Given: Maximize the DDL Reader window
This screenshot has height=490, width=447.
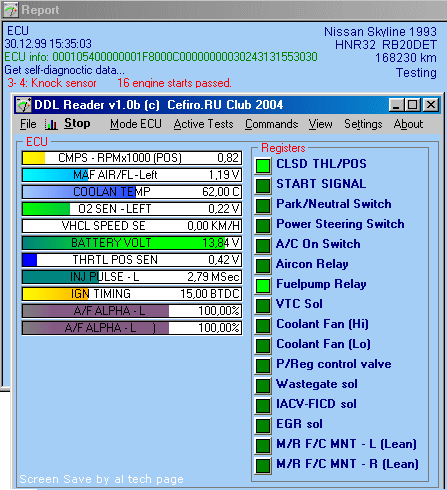Looking at the screenshot, I should tap(412, 105).
